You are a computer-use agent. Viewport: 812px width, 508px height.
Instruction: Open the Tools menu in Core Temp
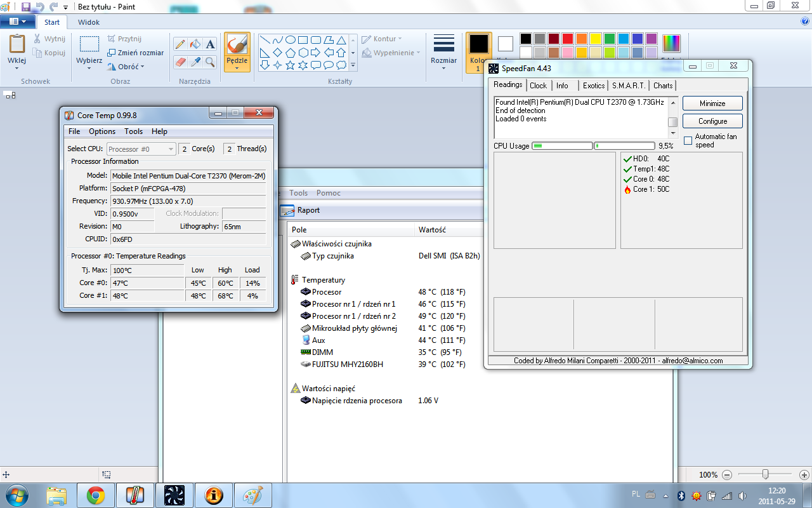click(x=133, y=131)
